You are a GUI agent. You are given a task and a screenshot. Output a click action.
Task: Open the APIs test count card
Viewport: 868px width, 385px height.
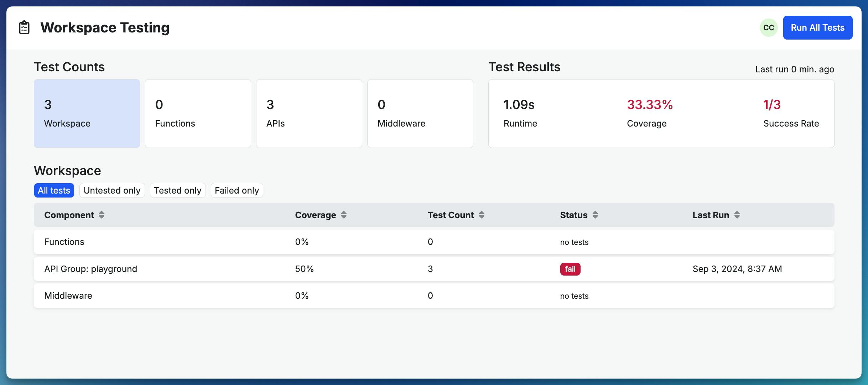(x=309, y=113)
